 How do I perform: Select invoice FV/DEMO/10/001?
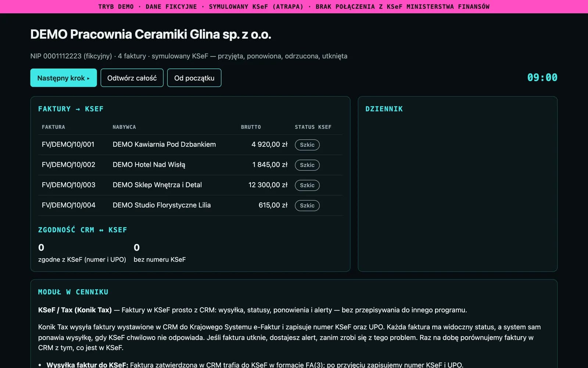click(x=190, y=145)
